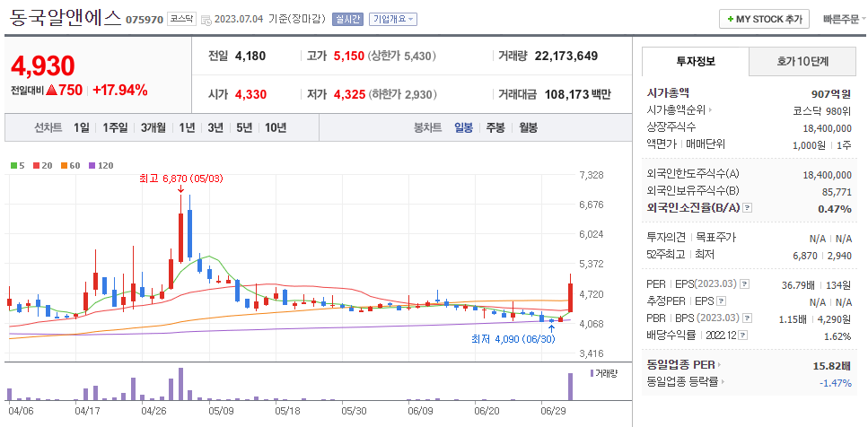The width and height of the screenshot is (868, 427).
Task: Click the 1.62% dividend yield value
Action: 837,336
